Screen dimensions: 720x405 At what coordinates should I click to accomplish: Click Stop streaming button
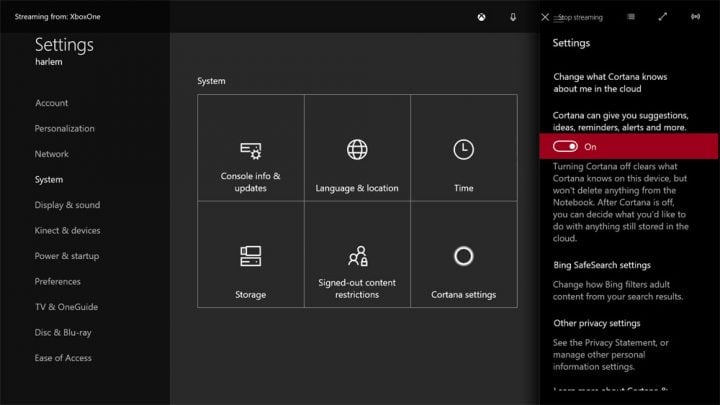(x=573, y=17)
